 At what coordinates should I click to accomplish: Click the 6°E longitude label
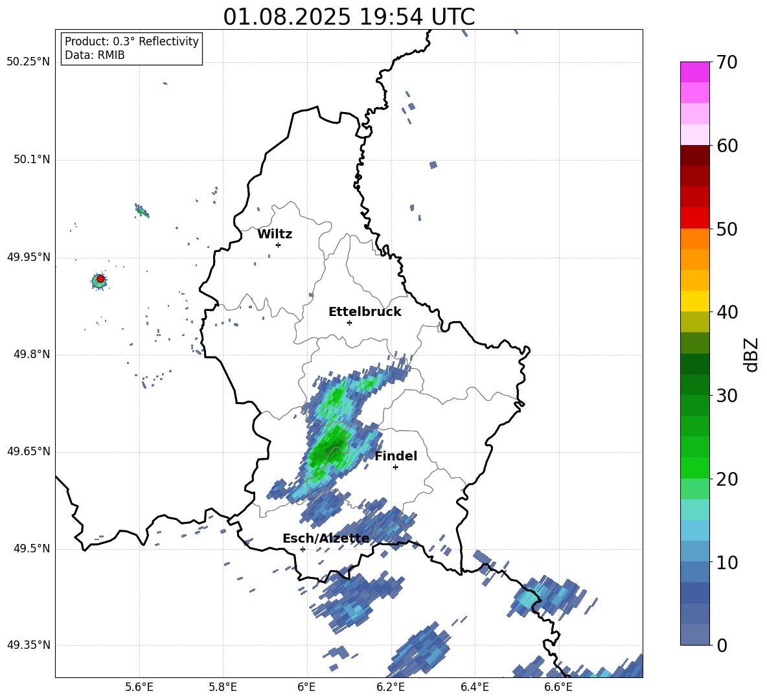click(x=306, y=687)
